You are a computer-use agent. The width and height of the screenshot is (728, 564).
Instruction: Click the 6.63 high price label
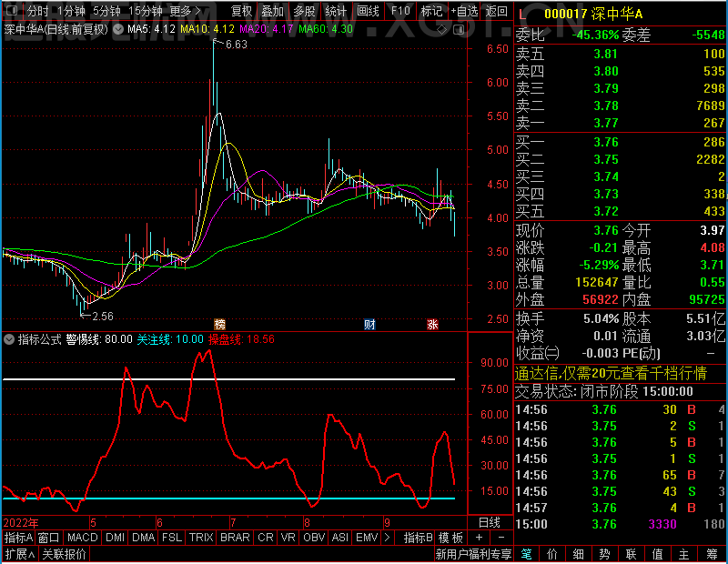tap(237, 45)
